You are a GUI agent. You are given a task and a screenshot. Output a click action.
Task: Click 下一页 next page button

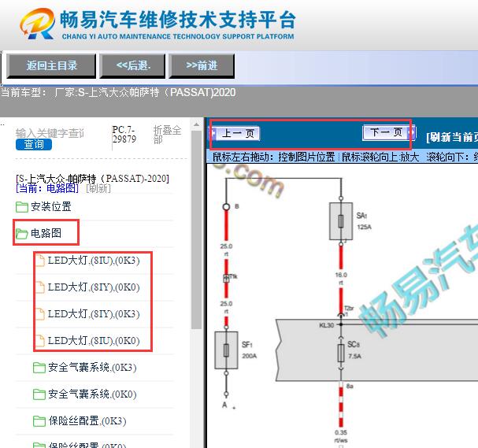(x=389, y=132)
